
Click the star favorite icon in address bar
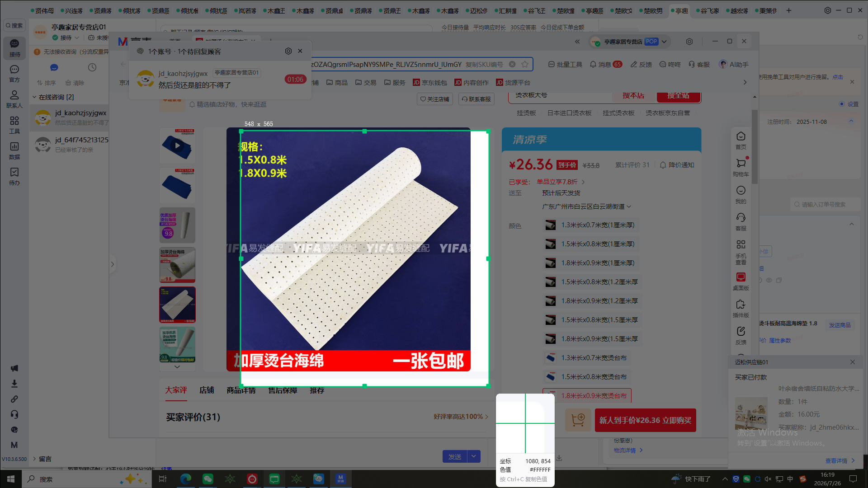click(x=525, y=64)
